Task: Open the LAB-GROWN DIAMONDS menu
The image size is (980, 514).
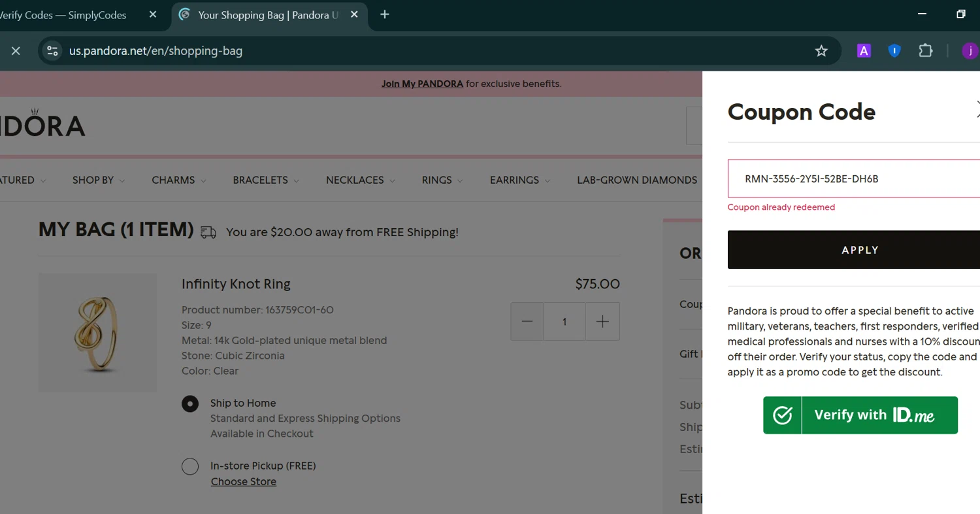Action: pos(637,180)
